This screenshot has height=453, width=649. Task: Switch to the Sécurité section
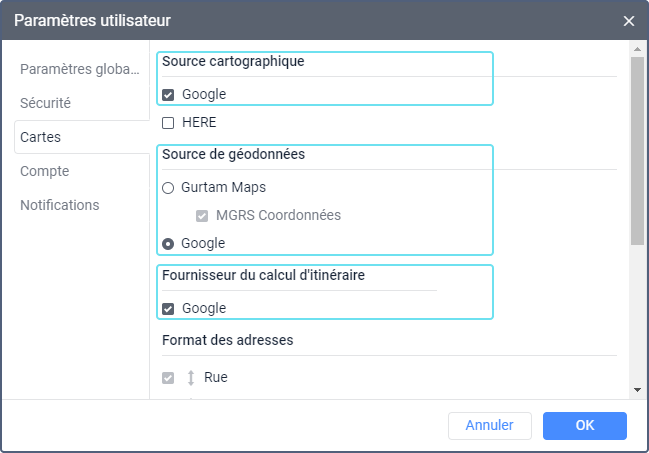46,103
